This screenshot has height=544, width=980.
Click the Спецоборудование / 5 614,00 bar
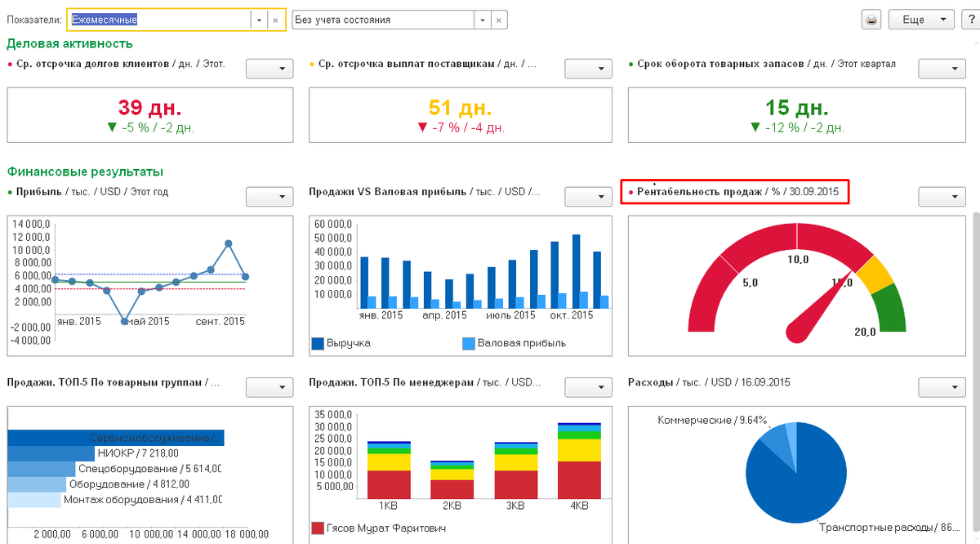[x=42, y=469]
